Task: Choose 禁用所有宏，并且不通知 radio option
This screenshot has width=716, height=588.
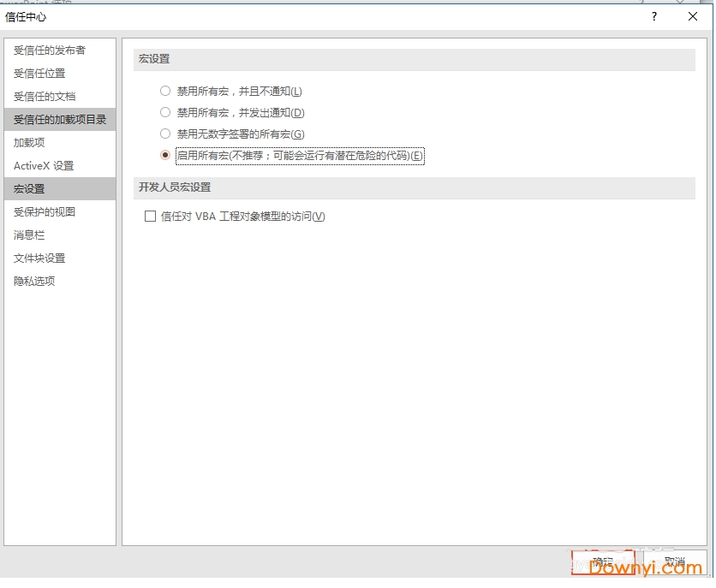Action: (x=165, y=91)
